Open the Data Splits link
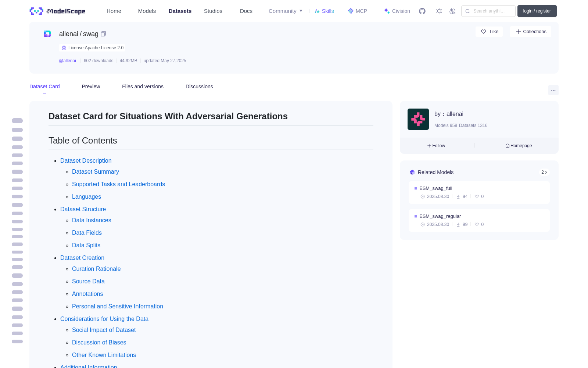588x368 pixels. tap(86, 245)
